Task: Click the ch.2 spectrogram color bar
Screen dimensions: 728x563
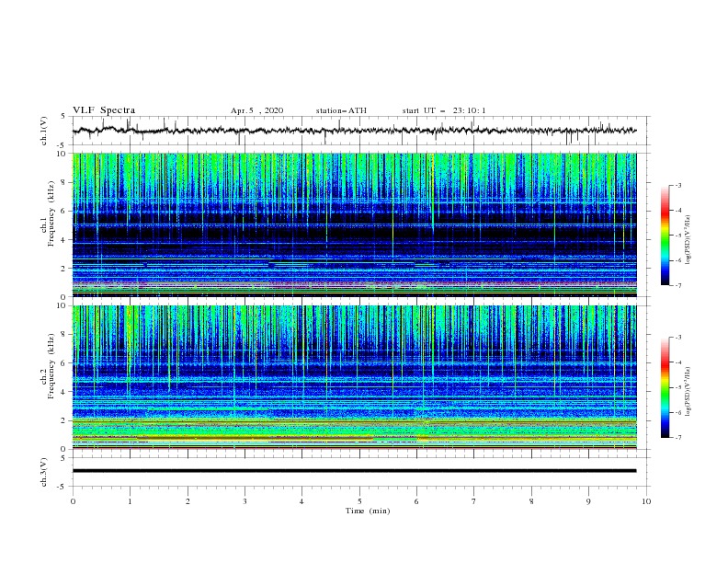Action: [x=665, y=387]
